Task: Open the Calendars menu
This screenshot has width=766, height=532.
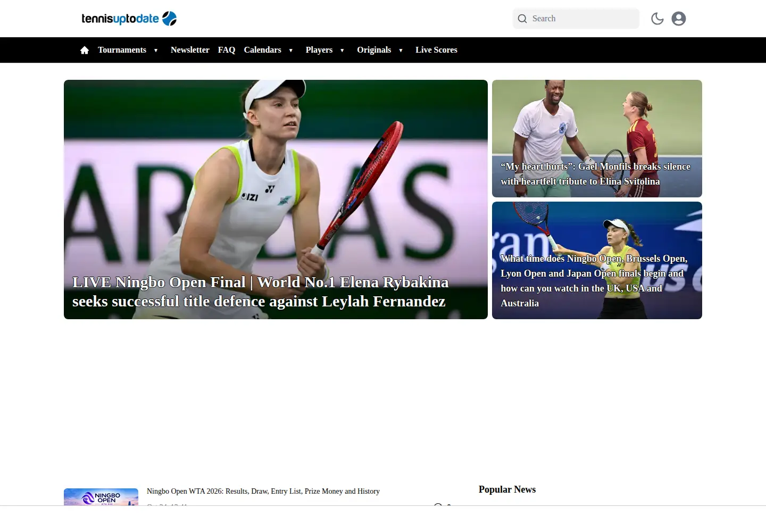Action: (x=262, y=50)
